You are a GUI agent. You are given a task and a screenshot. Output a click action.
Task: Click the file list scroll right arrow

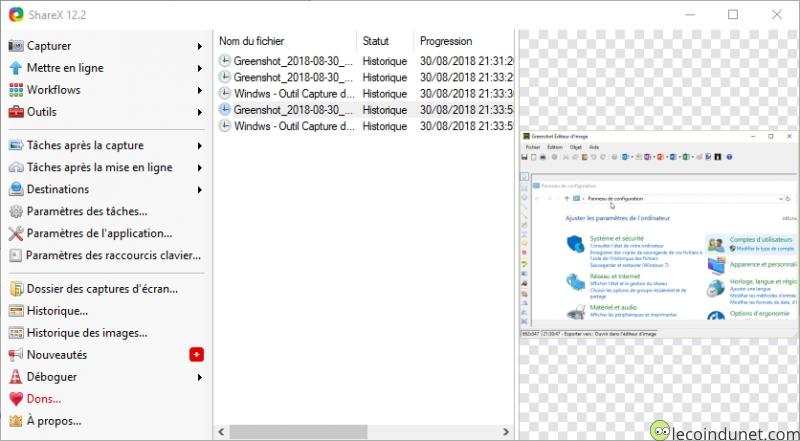pos(506,432)
